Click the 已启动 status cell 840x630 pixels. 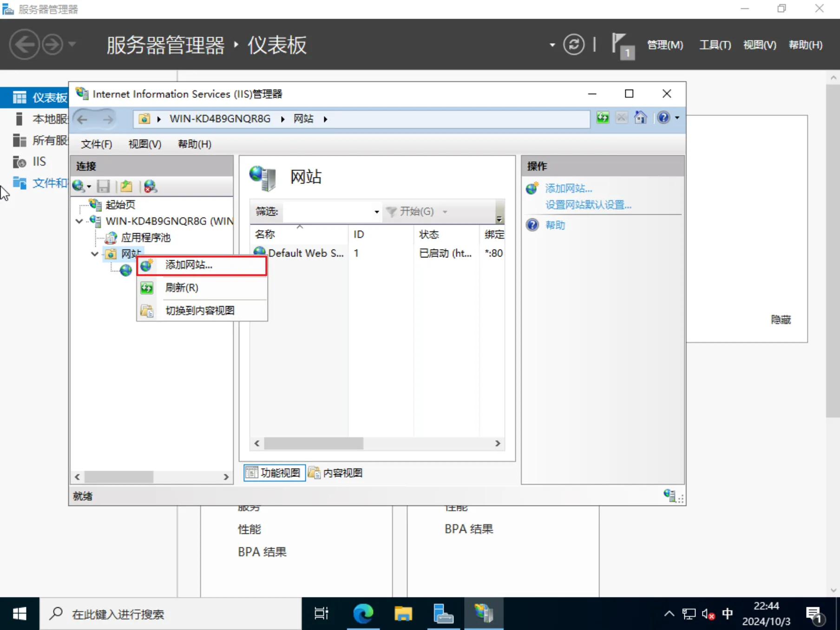point(445,253)
